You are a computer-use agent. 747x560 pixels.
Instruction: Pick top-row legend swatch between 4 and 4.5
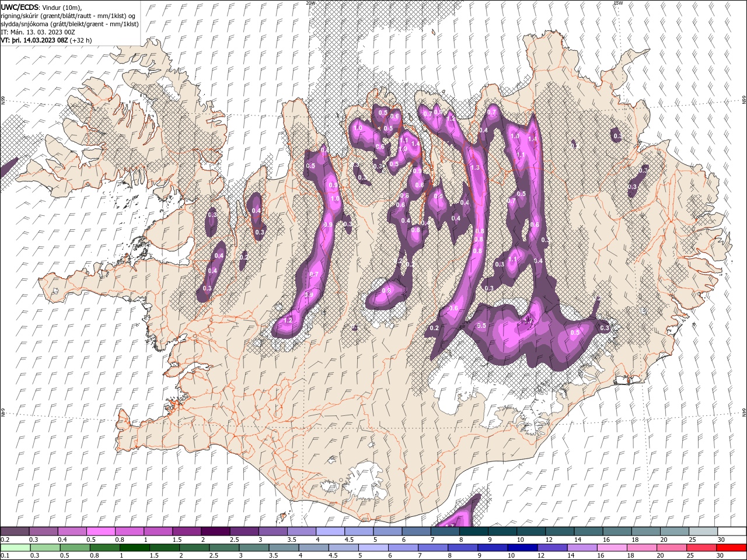point(330,531)
